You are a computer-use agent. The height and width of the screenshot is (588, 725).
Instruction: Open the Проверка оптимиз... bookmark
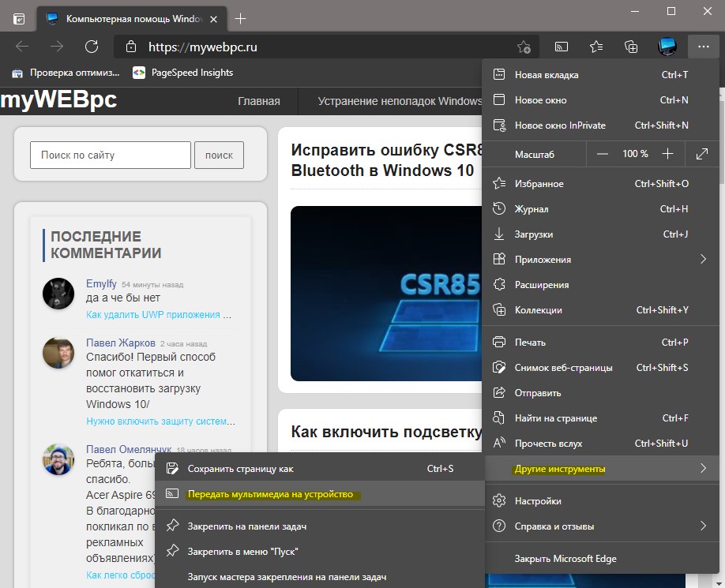[66, 73]
